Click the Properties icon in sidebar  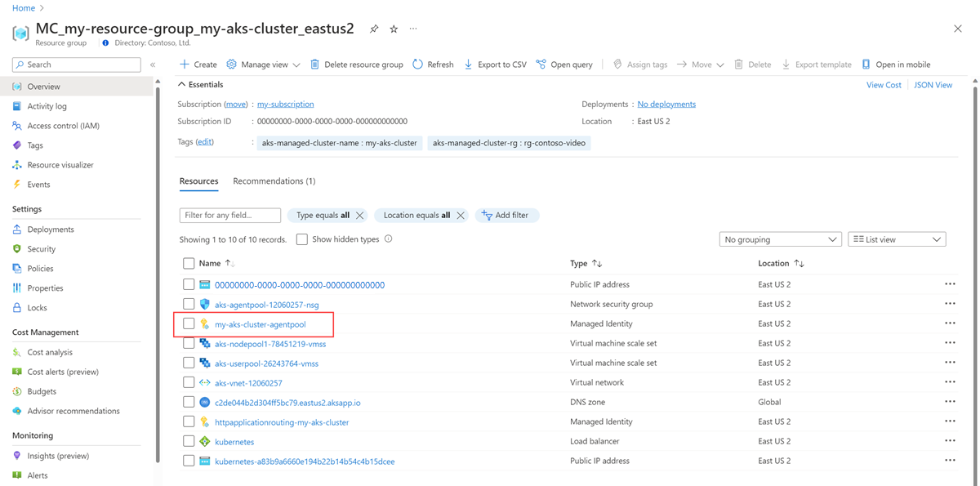[x=17, y=288]
